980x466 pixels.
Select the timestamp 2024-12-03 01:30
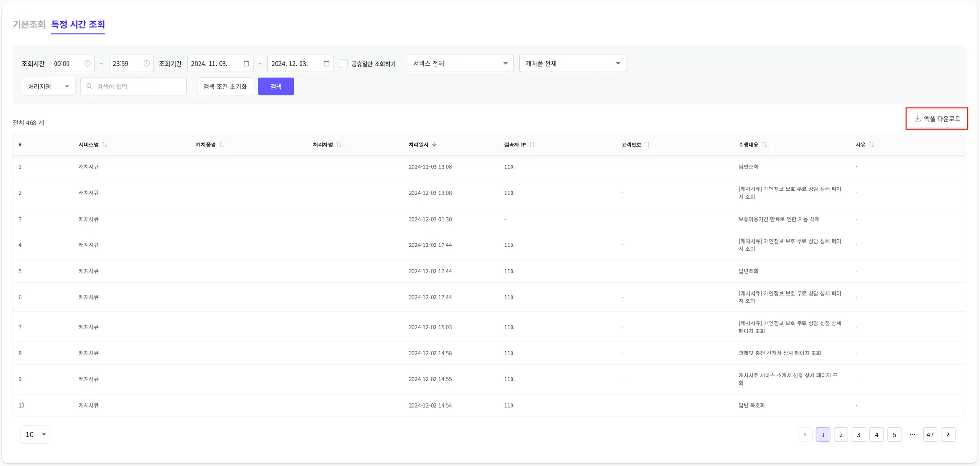coord(430,219)
